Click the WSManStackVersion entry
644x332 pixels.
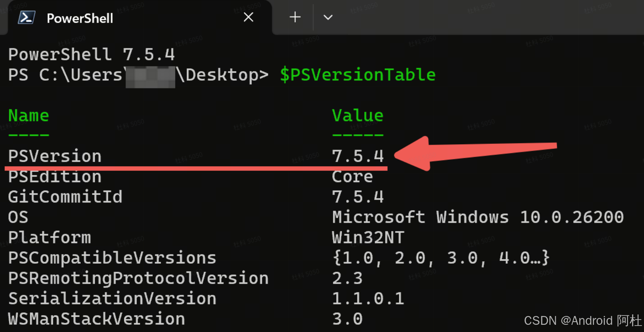coord(96,319)
